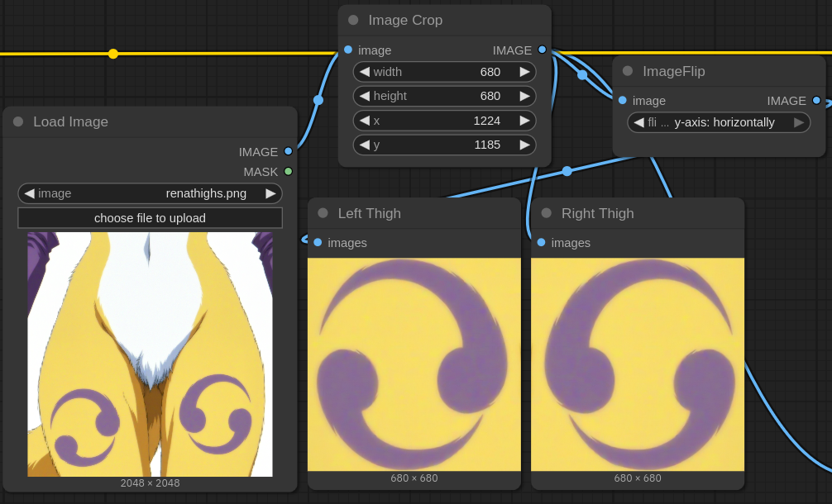Click the Load Image MASK output socket

click(x=288, y=171)
